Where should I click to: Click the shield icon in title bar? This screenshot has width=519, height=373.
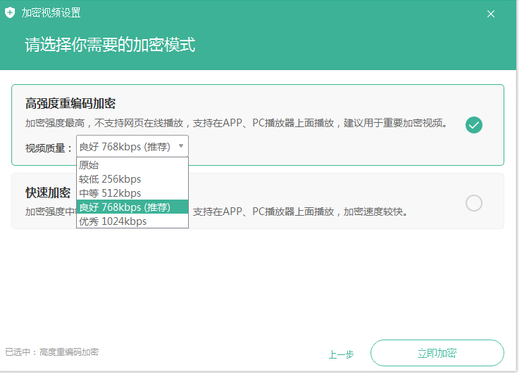coord(10,13)
